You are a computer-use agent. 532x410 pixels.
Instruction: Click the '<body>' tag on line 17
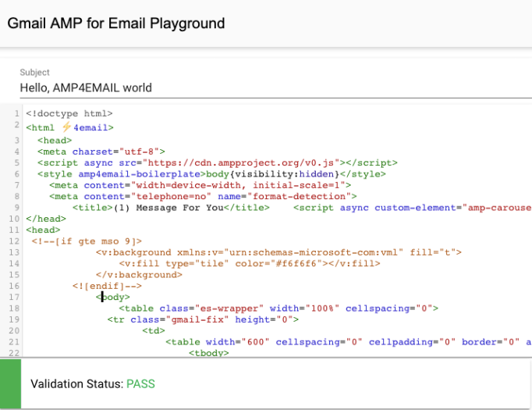[x=112, y=298]
